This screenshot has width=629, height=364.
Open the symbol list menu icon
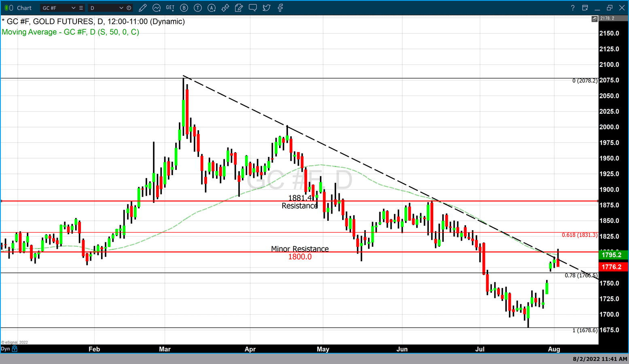coord(81,8)
